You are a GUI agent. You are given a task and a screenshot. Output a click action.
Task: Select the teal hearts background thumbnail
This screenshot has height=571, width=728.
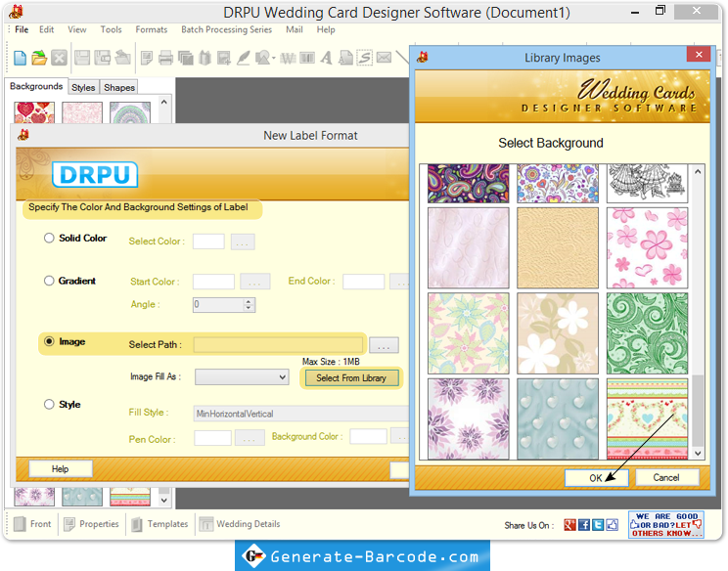[558, 418]
